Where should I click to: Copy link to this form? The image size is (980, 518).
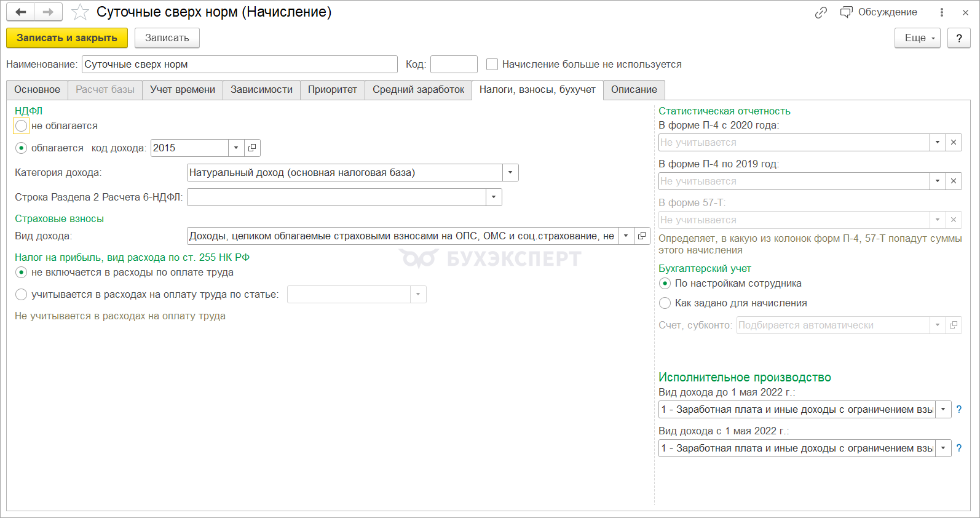821,12
